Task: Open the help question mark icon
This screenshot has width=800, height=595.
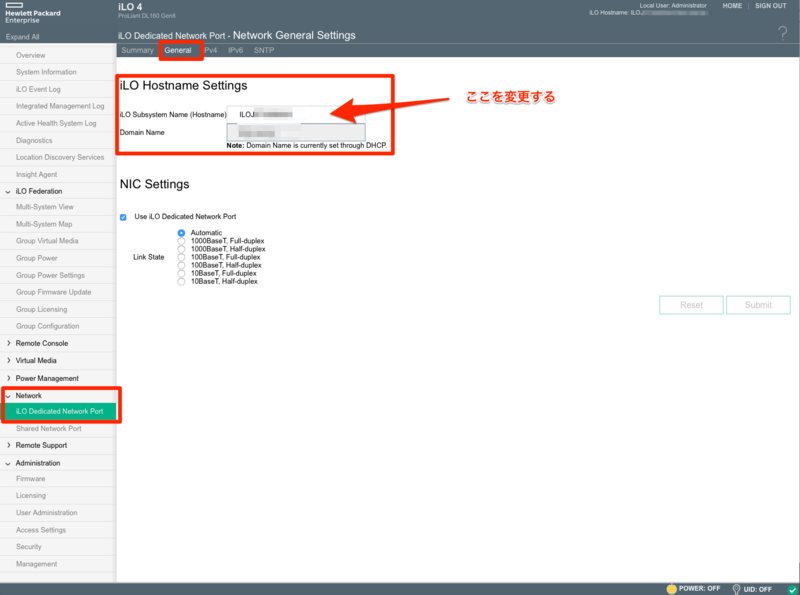Action: pos(782,34)
